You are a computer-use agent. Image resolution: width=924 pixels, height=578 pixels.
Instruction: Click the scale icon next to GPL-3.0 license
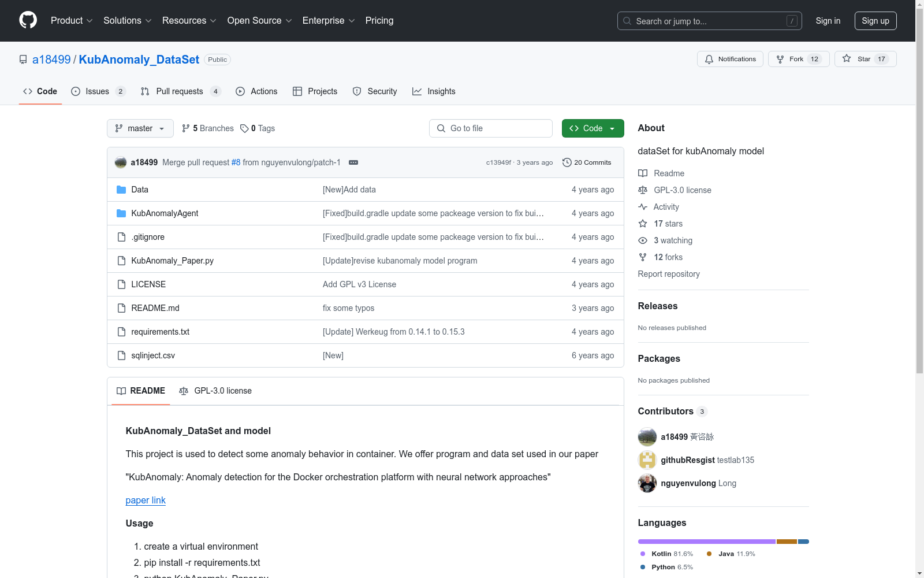[643, 190]
